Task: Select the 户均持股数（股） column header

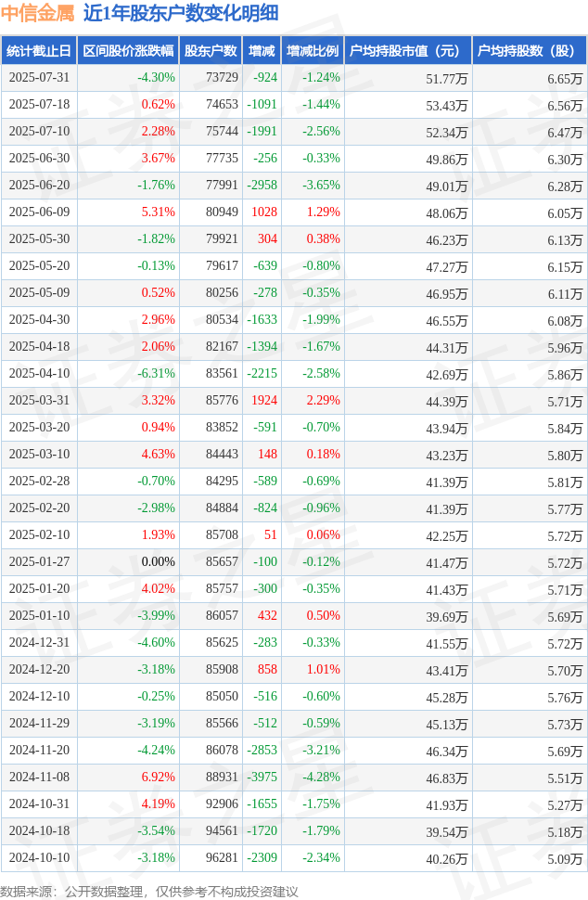Action: tap(529, 51)
